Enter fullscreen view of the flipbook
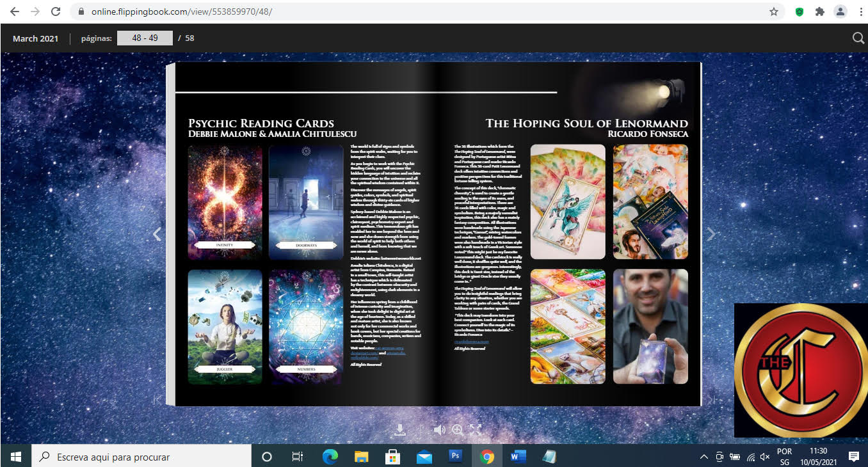868x467 pixels. 476,430
